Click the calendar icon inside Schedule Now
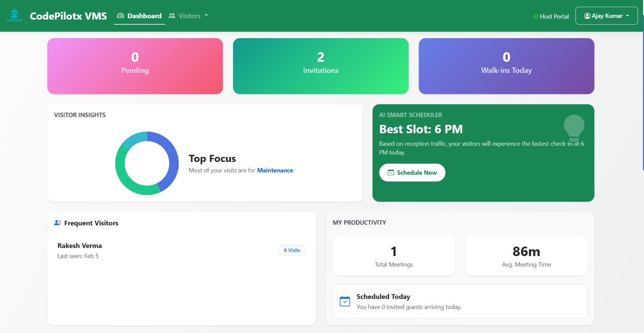 (x=391, y=172)
